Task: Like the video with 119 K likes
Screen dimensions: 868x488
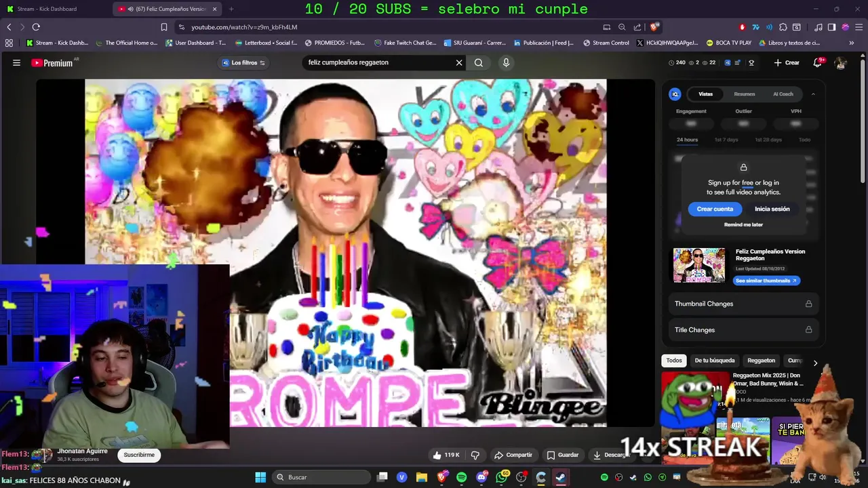Action: [446, 455]
